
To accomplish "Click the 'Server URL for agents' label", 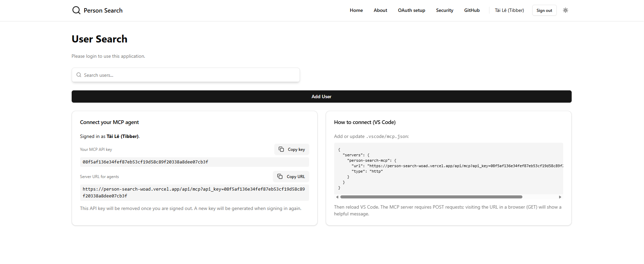I will [x=100, y=177].
